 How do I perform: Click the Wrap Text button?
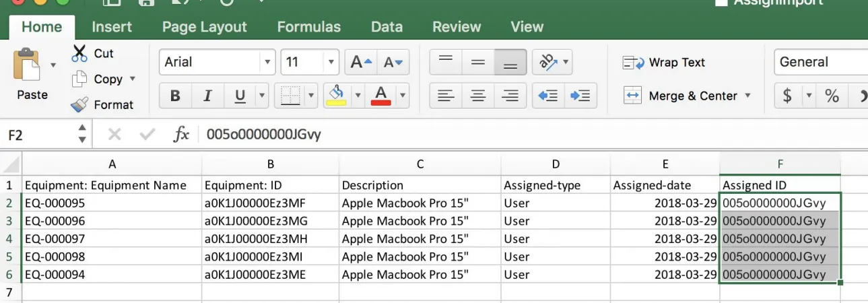click(664, 63)
